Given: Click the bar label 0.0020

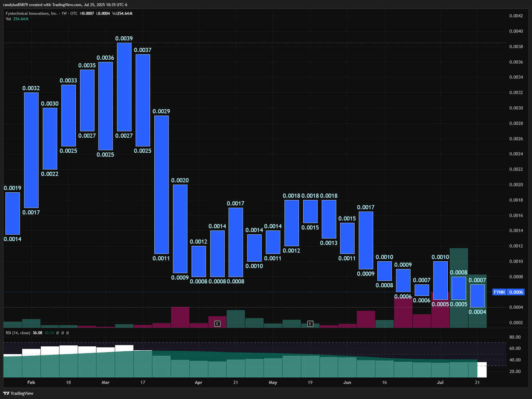Looking at the screenshot, I should (180, 180).
